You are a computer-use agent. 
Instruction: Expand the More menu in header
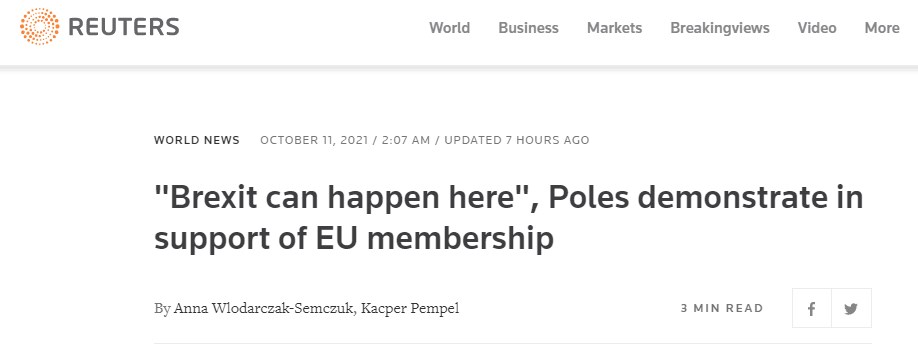(882, 28)
